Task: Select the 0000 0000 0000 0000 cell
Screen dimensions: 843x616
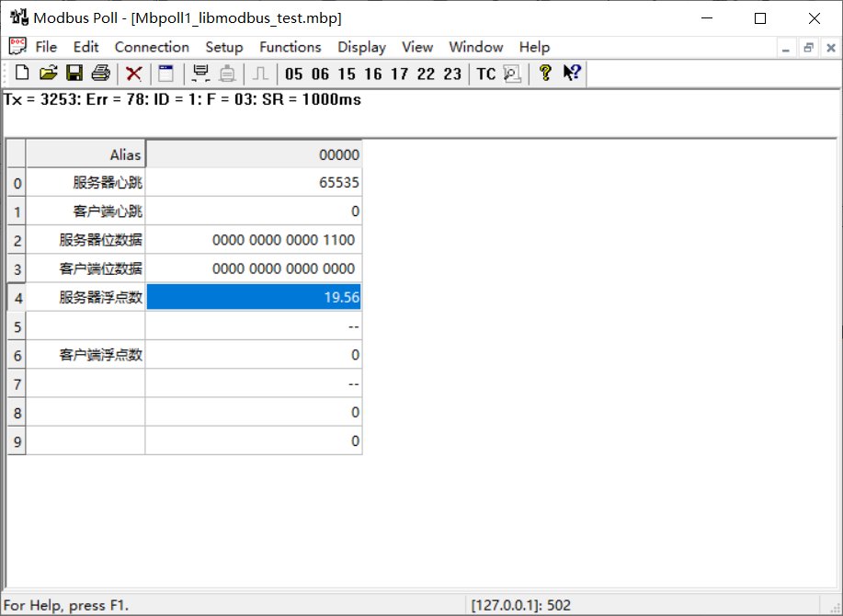Action: [x=254, y=268]
